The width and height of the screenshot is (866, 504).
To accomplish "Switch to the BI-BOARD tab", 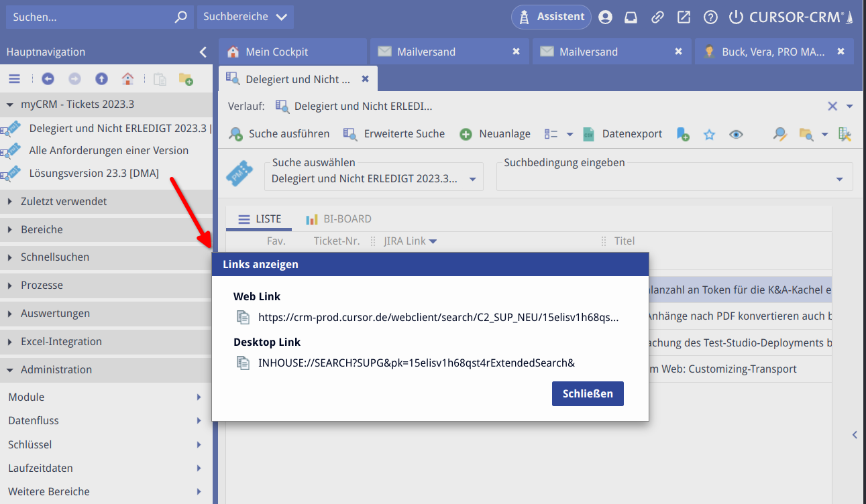I will click(x=339, y=219).
